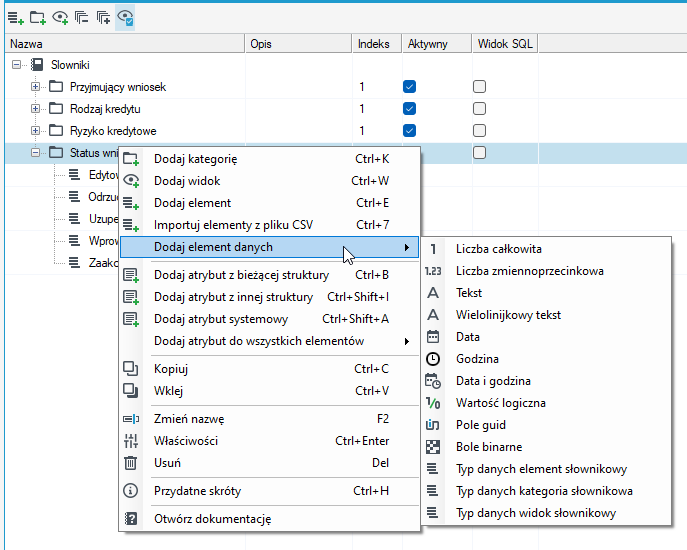
Task: Uncheck Aktywny for Przyjmujący wniosek
Action: pos(409,87)
